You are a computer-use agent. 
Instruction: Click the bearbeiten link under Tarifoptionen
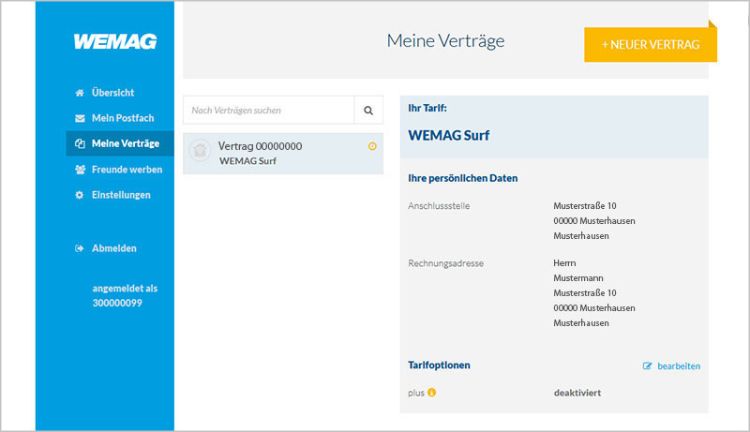[679, 366]
